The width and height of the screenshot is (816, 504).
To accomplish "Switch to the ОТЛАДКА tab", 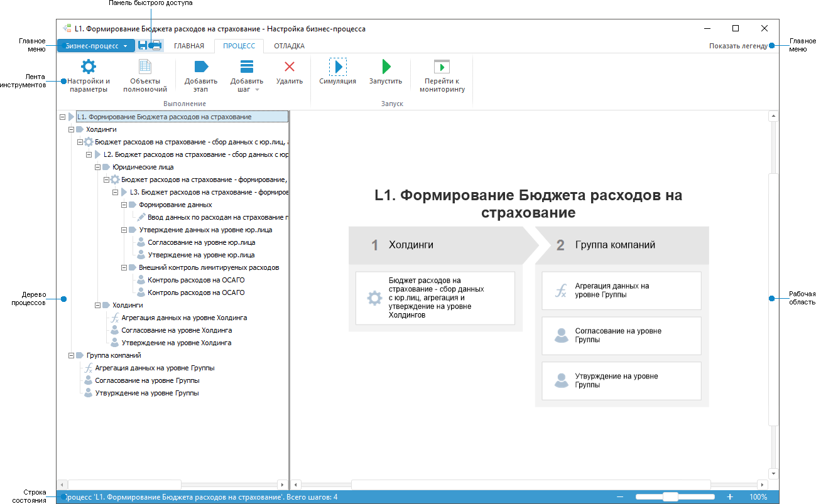I will (288, 45).
